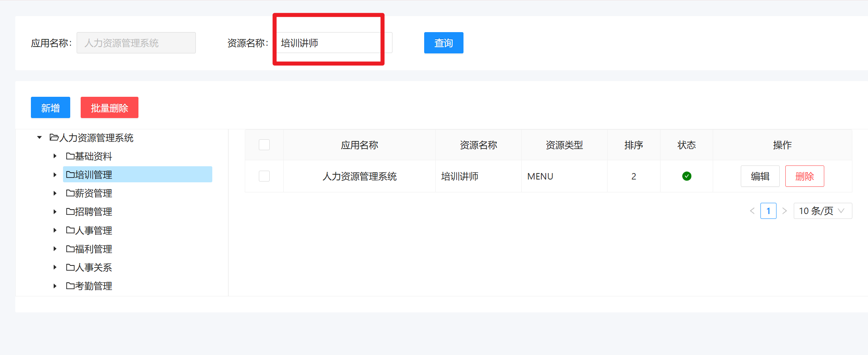
Task: Click the green status check icon
Action: tap(687, 176)
